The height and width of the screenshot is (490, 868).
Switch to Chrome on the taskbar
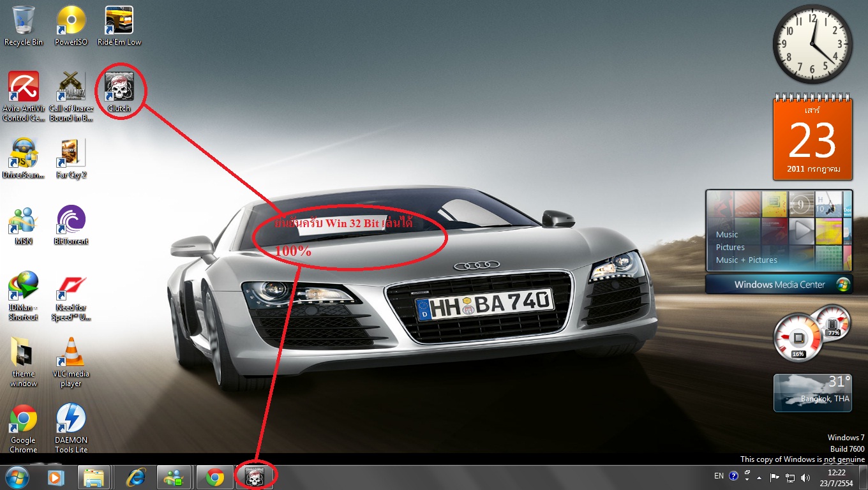click(x=215, y=477)
